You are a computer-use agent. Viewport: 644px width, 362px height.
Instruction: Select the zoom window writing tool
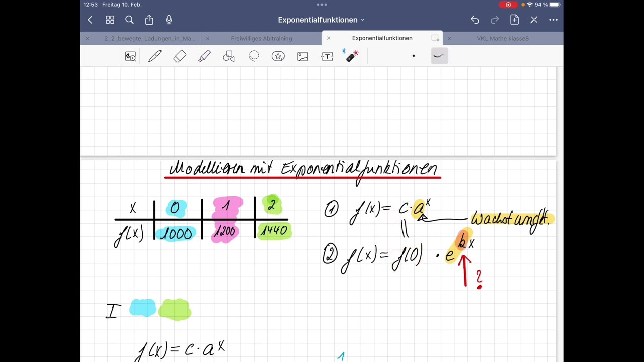pyautogui.click(x=130, y=56)
